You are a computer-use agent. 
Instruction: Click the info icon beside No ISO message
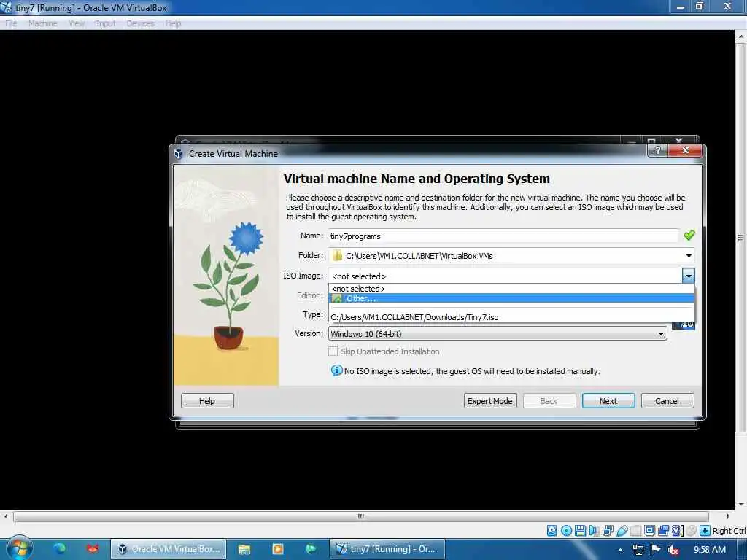click(x=336, y=370)
